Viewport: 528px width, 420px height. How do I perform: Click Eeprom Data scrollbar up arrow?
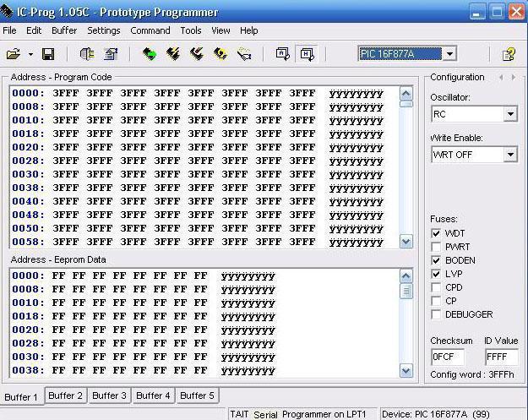point(406,276)
